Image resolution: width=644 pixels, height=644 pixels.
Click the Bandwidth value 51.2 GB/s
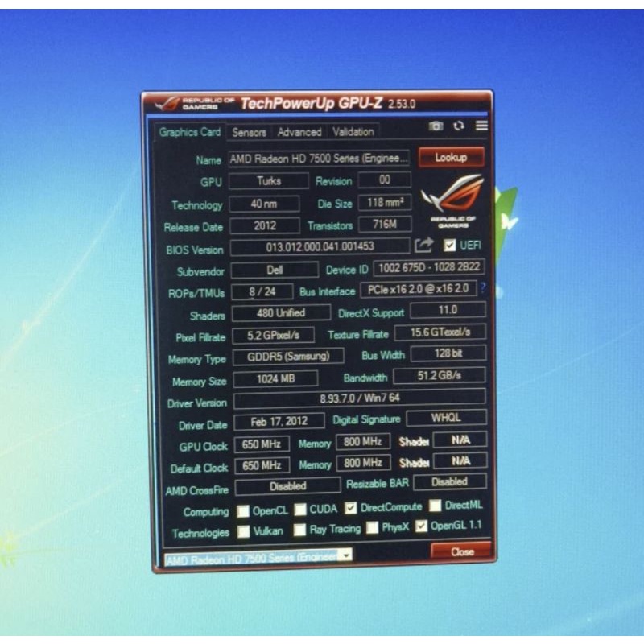coord(439,375)
